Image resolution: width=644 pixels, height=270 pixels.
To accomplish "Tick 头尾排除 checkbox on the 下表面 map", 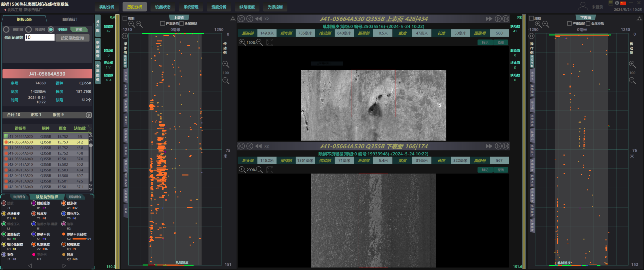I will click(x=588, y=23).
